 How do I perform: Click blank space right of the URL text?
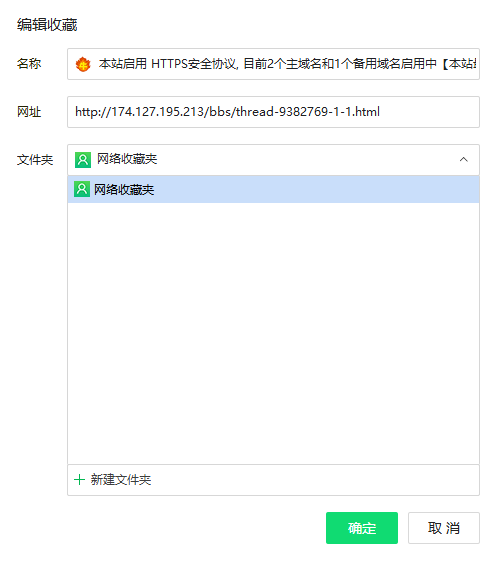pyautogui.click(x=429, y=112)
